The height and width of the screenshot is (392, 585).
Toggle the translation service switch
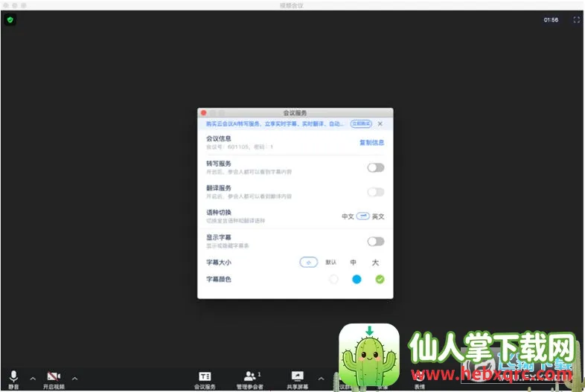coord(376,192)
